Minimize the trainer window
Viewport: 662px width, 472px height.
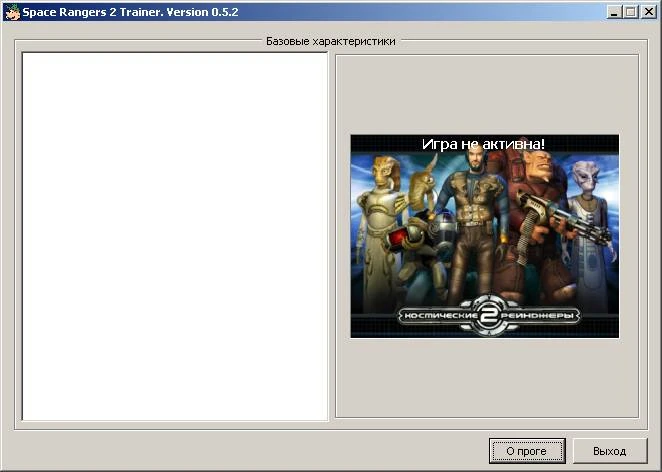[x=613, y=12]
